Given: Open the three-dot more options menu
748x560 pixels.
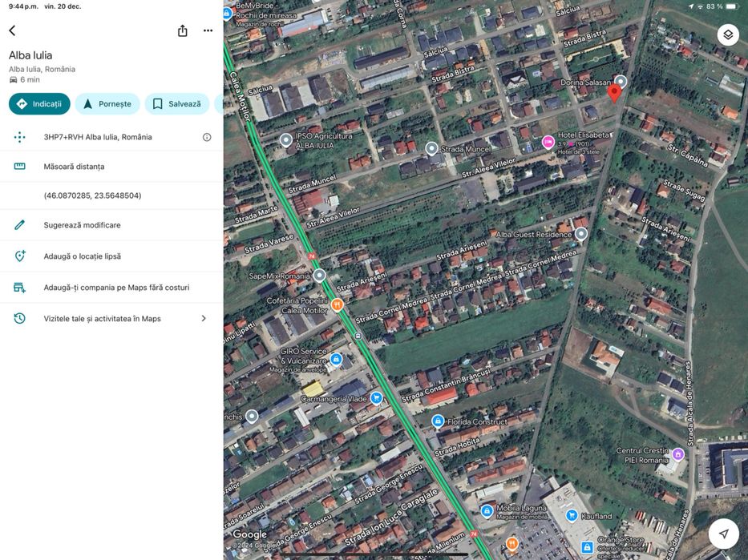Looking at the screenshot, I should point(208,30).
